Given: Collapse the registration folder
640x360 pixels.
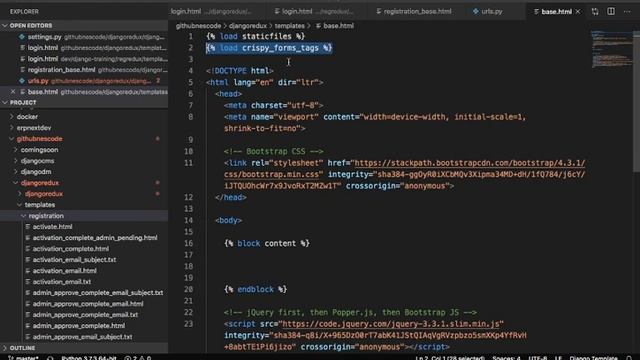Looking at the screenshot, I should coord(46,216).
